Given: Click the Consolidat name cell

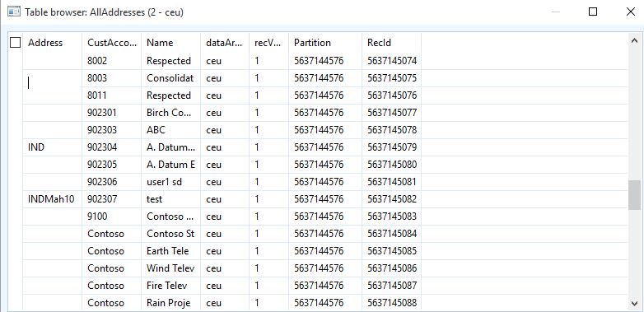Looking at the screenshot, I should [x=170, y=78].
